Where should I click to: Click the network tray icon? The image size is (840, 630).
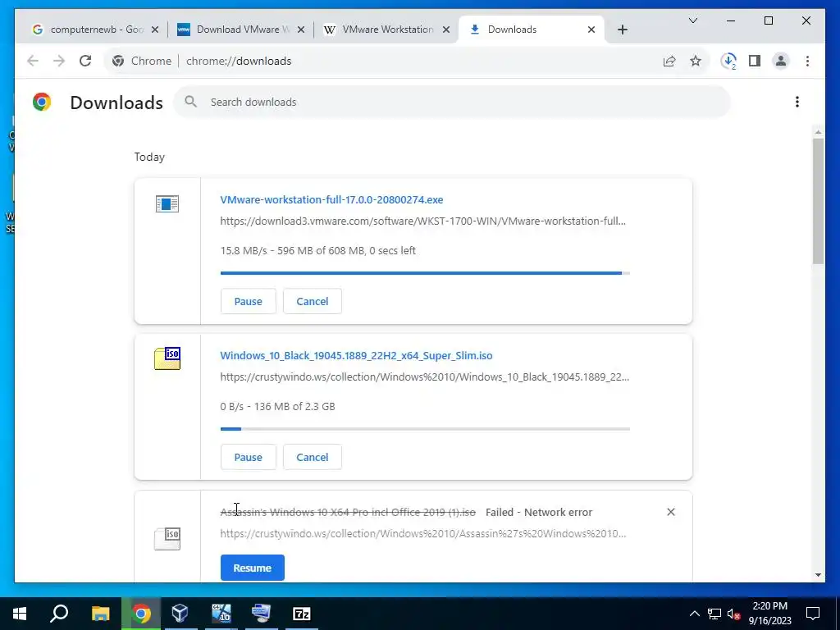coord(714,614)
